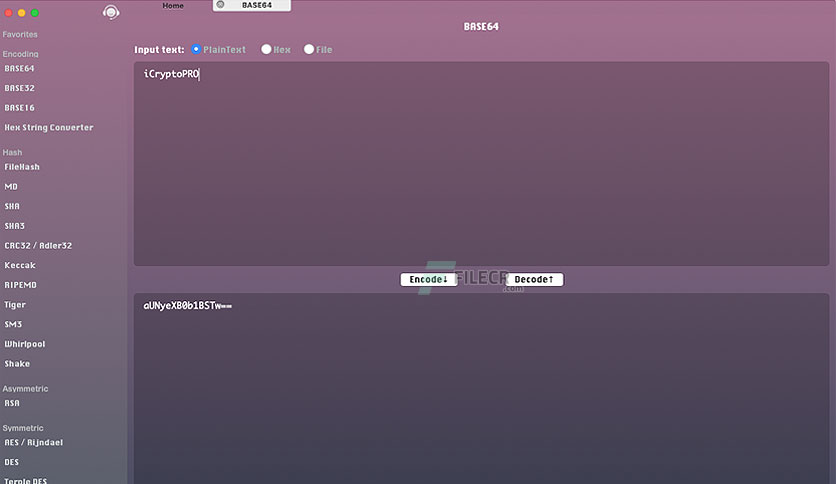The image size is (836, 484).
Task: Focus the input text area containing iCryptoPRO
Action: coord(481,164)
